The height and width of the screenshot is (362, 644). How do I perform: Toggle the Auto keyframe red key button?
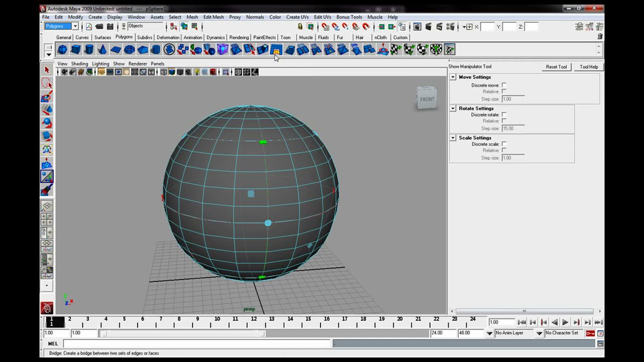click(x=590, y=333)
